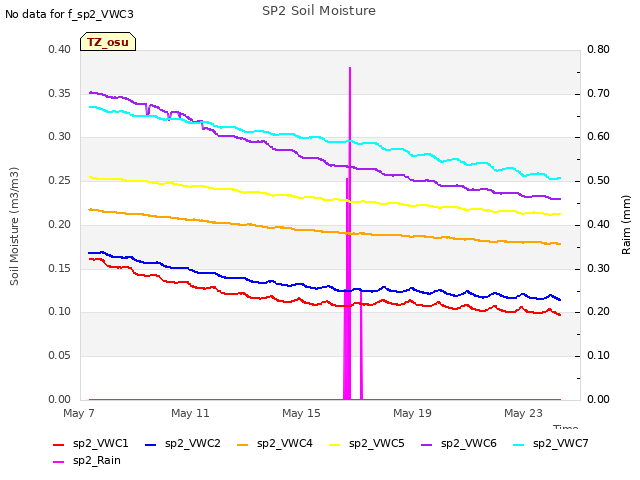The height and width of the screenshot is (480, 640).
Task: Select the sp2_VWC7 legend entry
Action: point(551,443)
